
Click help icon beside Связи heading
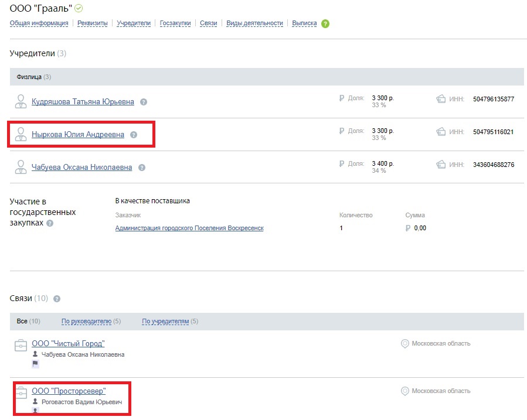[x=57, y=299]
